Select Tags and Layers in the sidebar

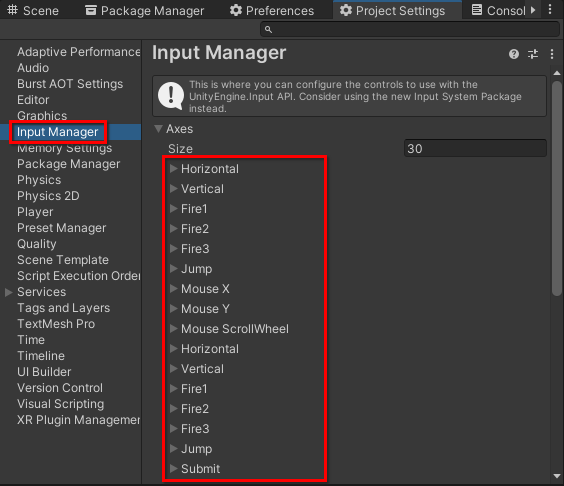tap(63, 308)
